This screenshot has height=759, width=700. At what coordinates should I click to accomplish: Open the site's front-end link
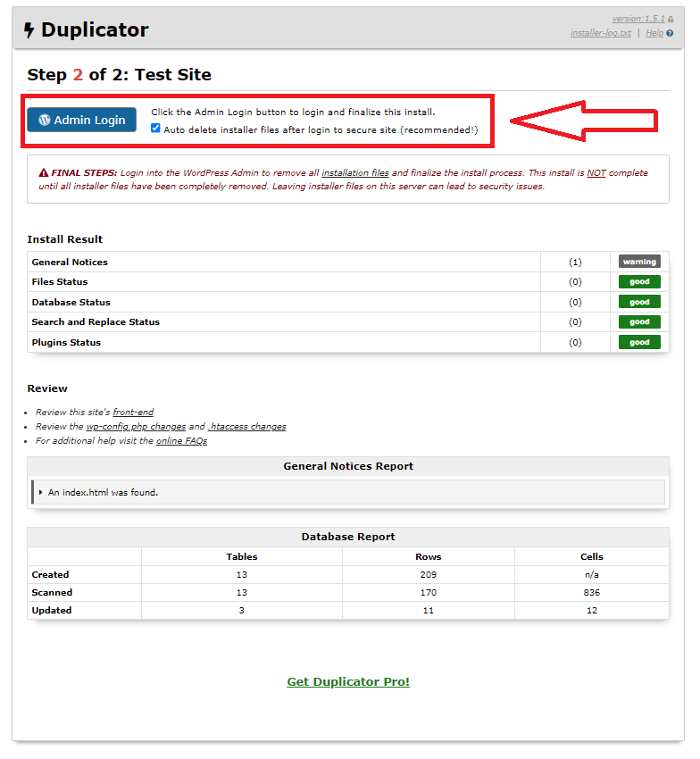point(133,413)
